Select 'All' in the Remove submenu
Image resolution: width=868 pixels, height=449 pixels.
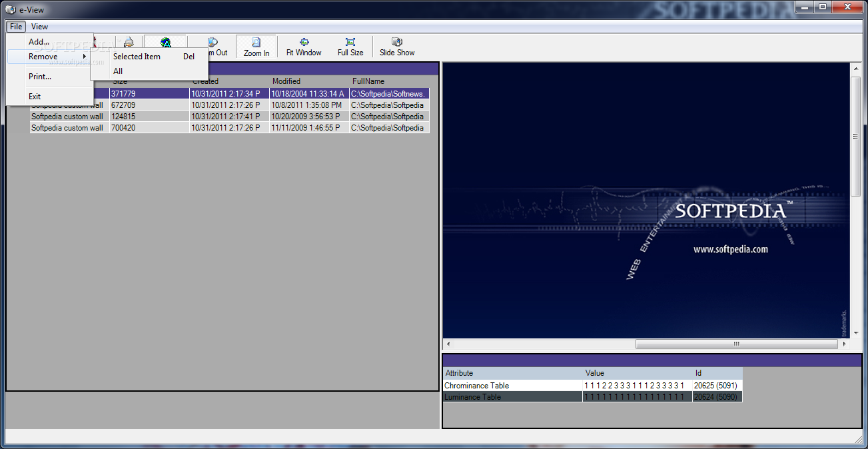pos(149,71)
